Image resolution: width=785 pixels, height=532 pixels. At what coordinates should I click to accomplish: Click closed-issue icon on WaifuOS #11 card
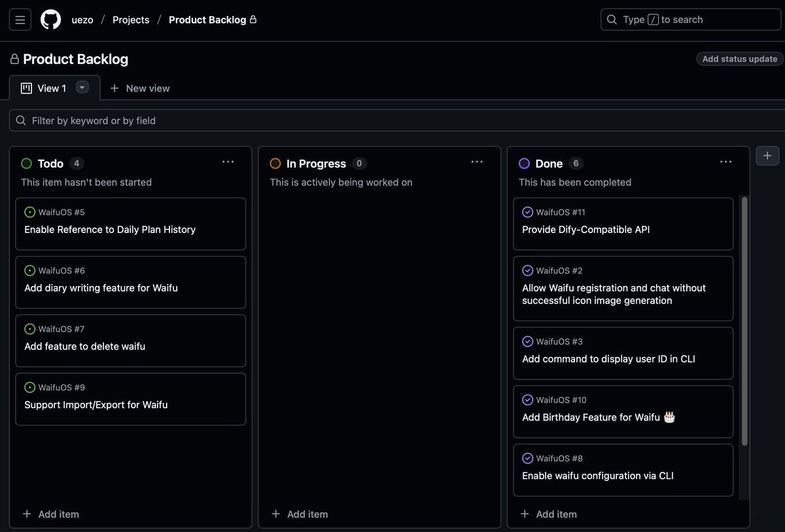527,212
